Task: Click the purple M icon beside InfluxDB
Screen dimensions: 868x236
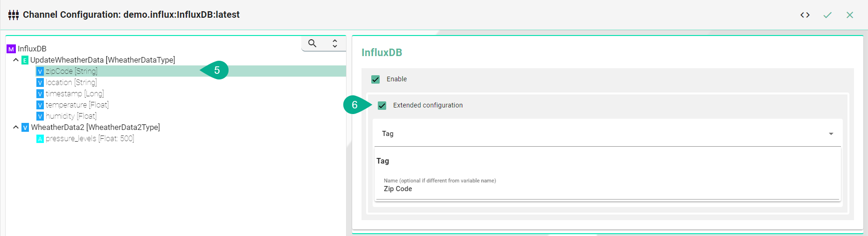Action: (x=11, y=49)
